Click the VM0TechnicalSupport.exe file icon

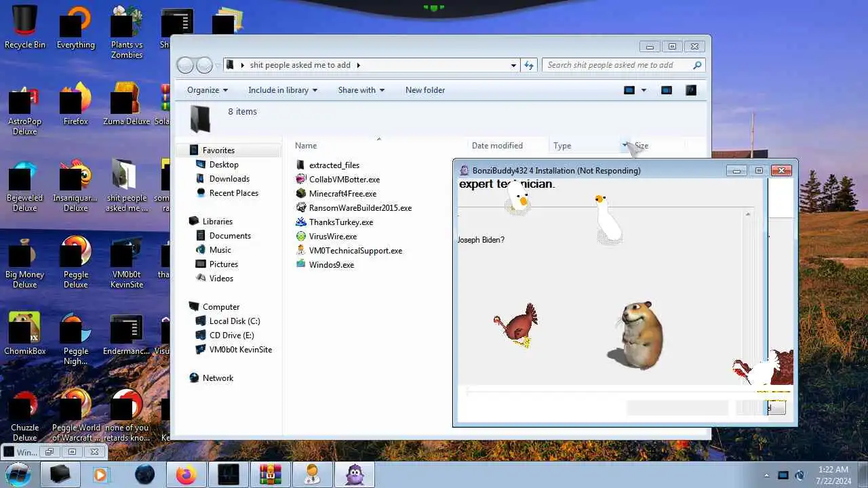point(301,251)
